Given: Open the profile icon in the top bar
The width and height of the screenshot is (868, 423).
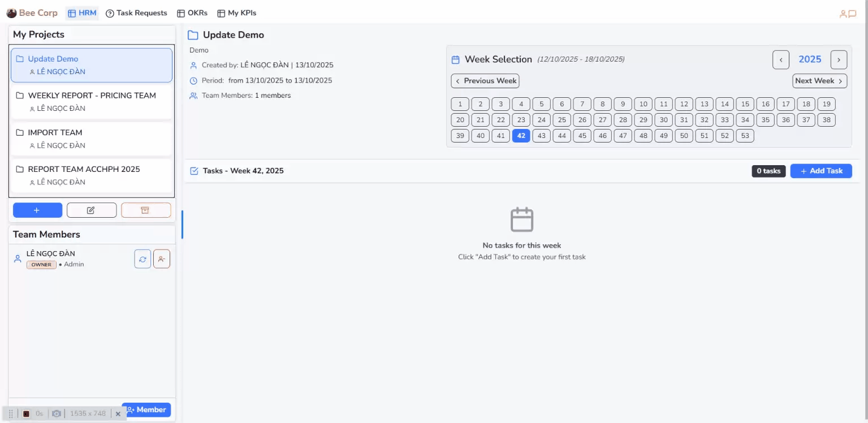Looking at the screenshot, I should tap(844, 13).
